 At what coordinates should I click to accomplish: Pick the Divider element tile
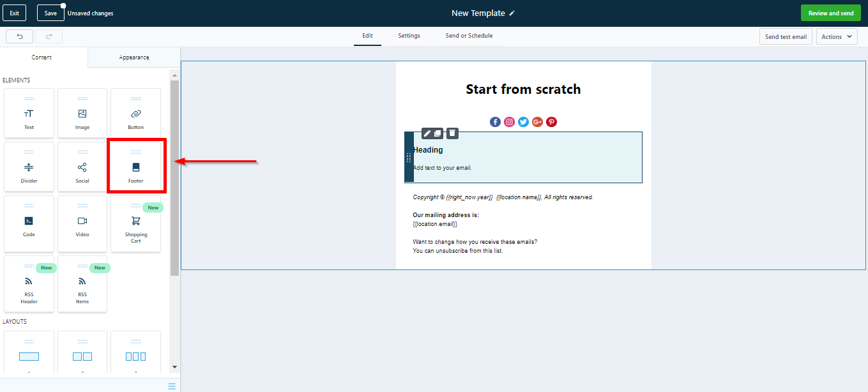click(x=29, y=167)
